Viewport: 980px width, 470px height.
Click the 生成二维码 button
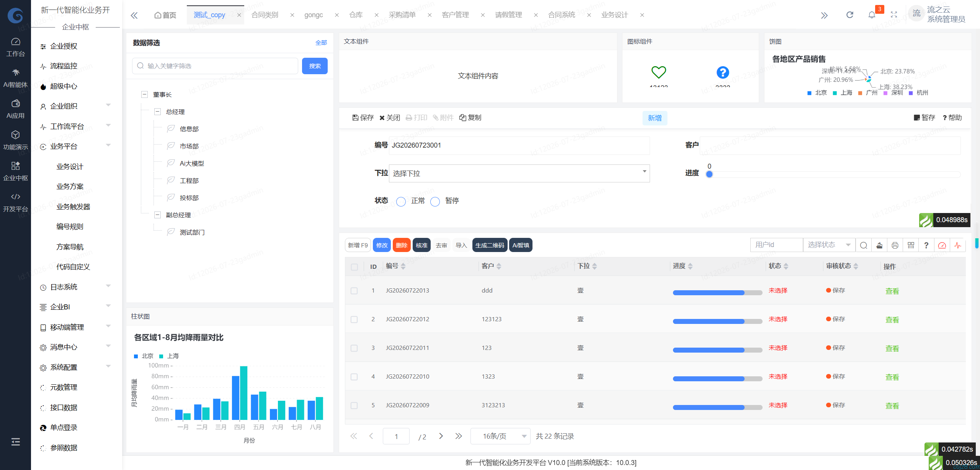click(x=490, y=245)
